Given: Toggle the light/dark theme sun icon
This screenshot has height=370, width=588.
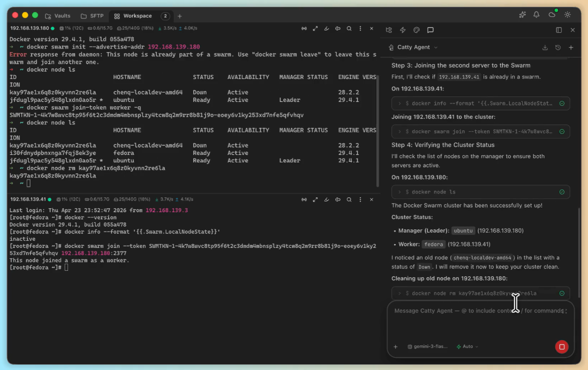Looking at the screenshot, I should pos(567,15).
